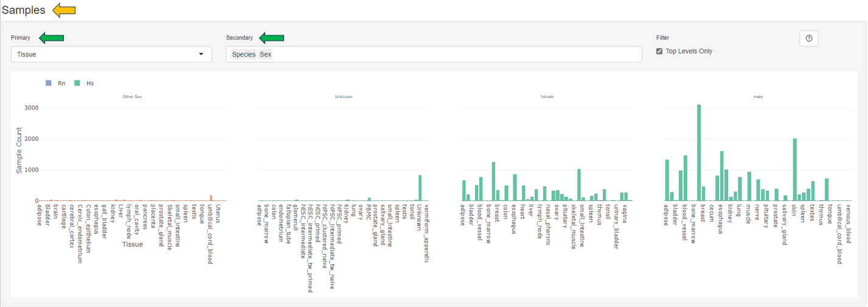Toggle the Rn series via legend label
Screen dimensions: 868x307
tap(61, 83)
